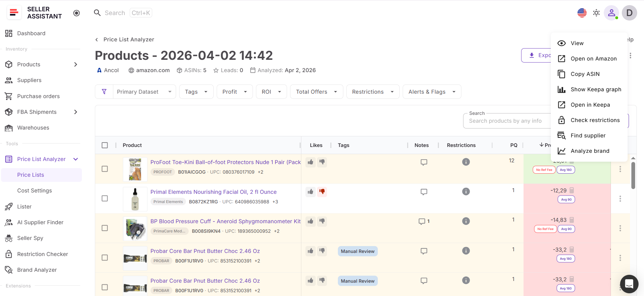This screenshot has height=296, width=644.
Task: Open the user account icon
Action: click(x=612, y=13)
